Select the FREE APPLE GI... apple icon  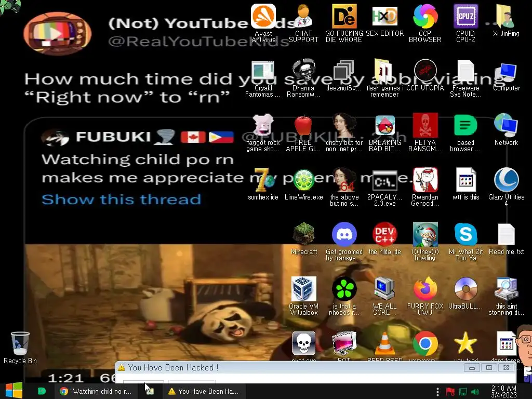[303, 133]
